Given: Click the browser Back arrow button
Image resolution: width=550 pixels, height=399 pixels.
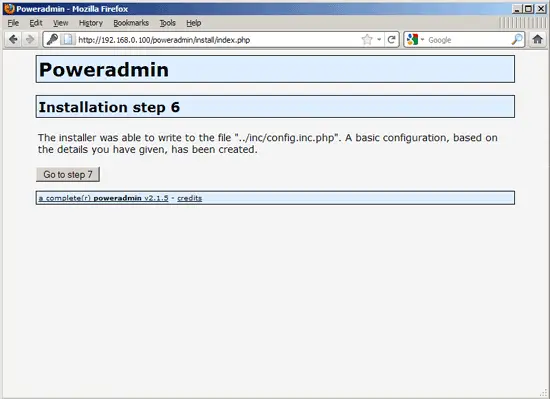Looking at the screenshot, I should pos(13,40).
